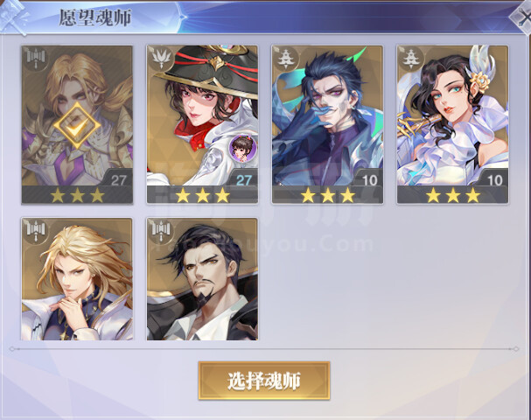Click the 10 level badge on white dress woman
Screen dimensions: 531x420
494,180
